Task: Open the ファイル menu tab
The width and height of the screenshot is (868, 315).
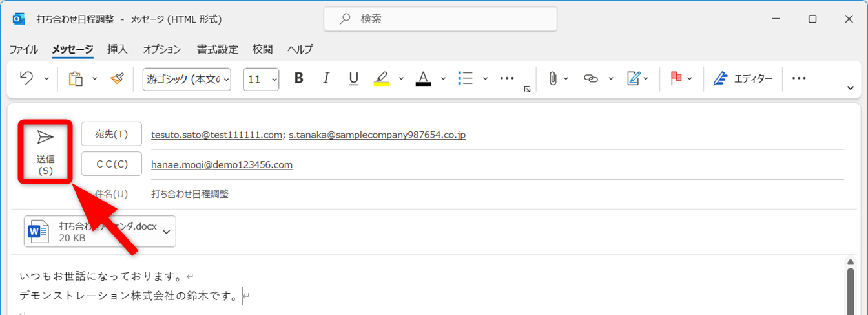Action: 24,49
